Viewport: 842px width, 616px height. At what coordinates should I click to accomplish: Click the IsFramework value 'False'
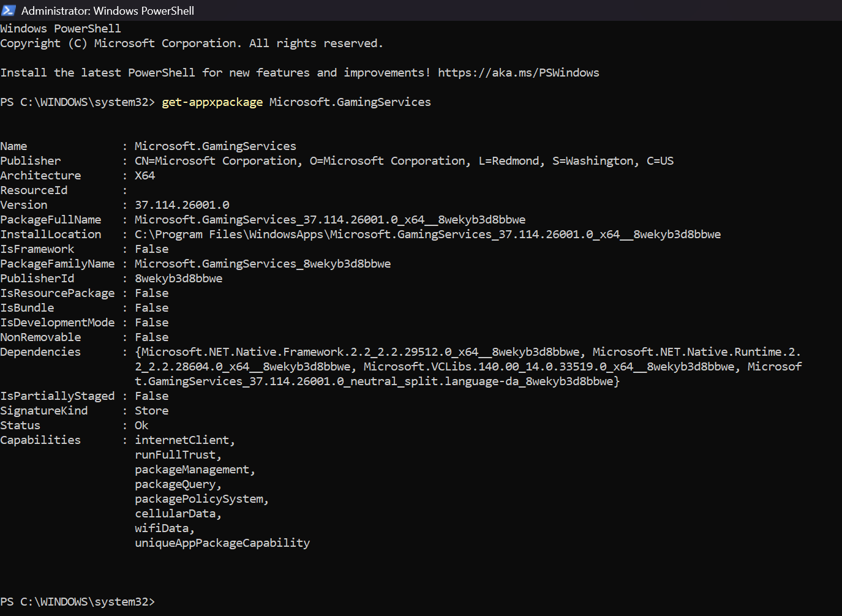point(152,249)
